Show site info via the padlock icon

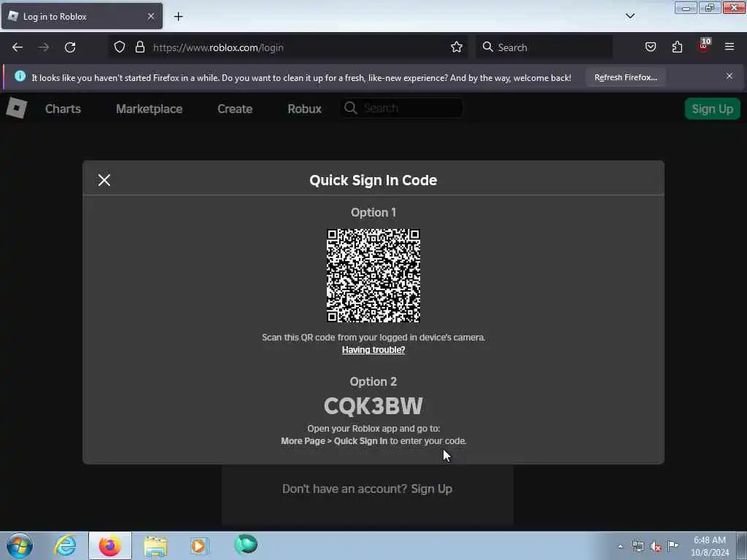[139, 47]
